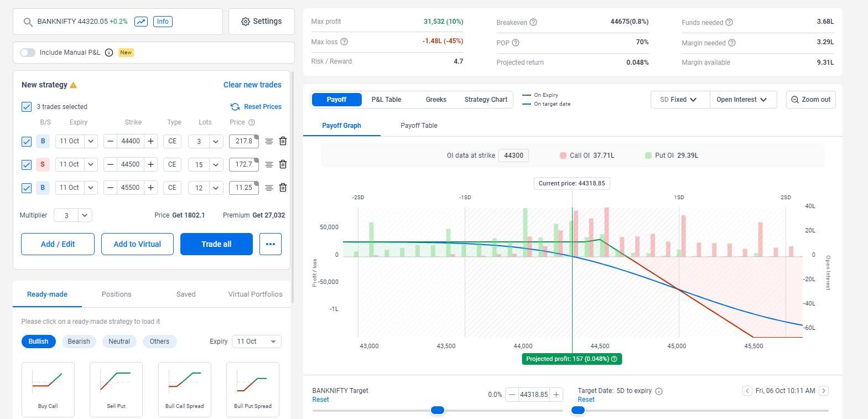Click the Price column help icon
This screenshot has height=419, width=868.
click(252, 122)
